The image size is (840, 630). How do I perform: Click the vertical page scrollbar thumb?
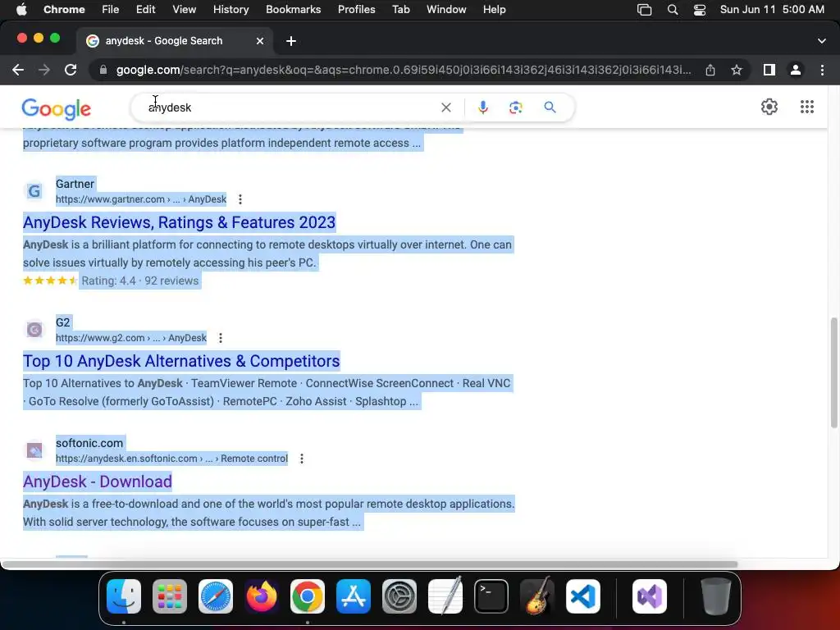833,372
